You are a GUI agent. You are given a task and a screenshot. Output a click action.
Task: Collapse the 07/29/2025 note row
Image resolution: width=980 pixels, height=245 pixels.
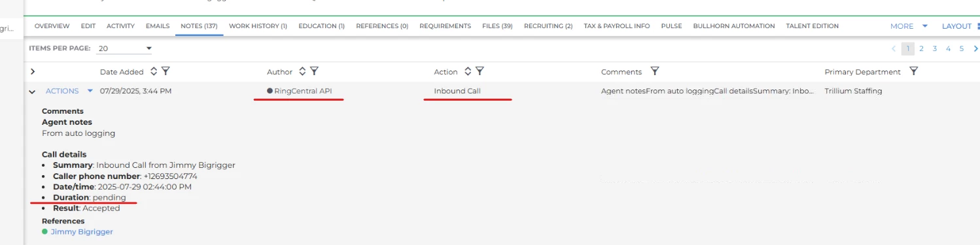pyautogui.click(x=32, y=91)
